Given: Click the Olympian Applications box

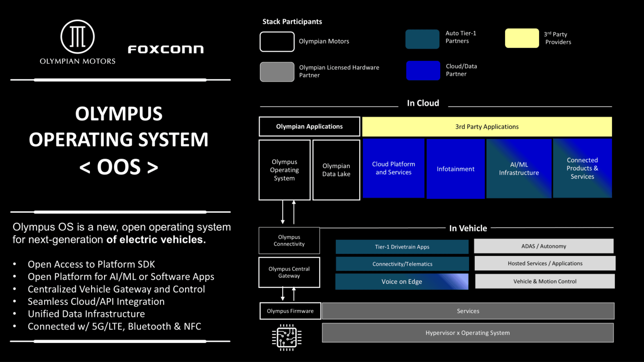Looking at the screenshot, I should (x=309, y=126).
